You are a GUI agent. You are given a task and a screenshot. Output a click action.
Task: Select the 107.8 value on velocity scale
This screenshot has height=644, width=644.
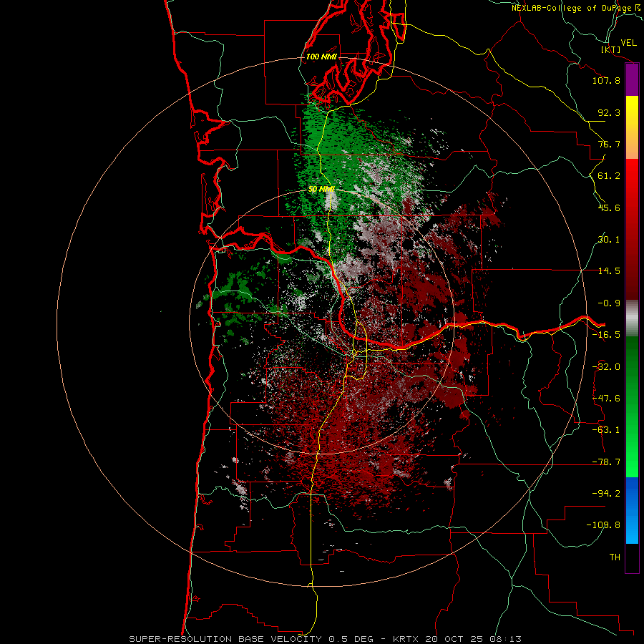click(x=606, y=80)
